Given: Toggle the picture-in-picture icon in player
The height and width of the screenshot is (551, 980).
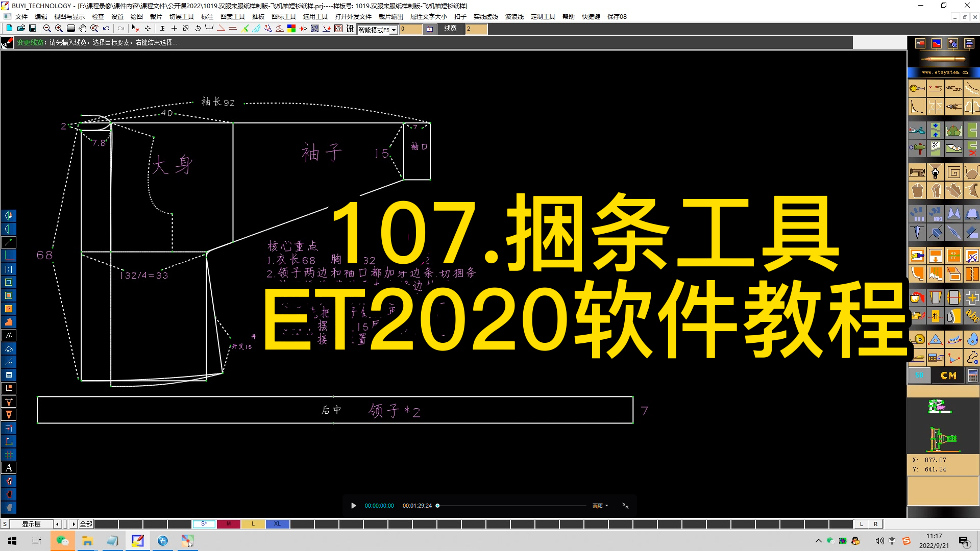Looking at the screenshot, I should click(625, 506).
